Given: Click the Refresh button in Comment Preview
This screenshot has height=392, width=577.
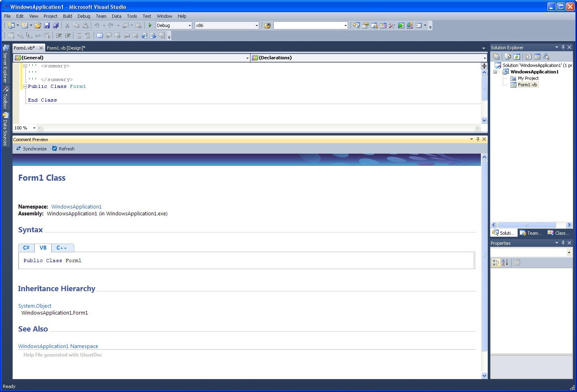Looking at the screenshot, I should click(x=63, y=149).
